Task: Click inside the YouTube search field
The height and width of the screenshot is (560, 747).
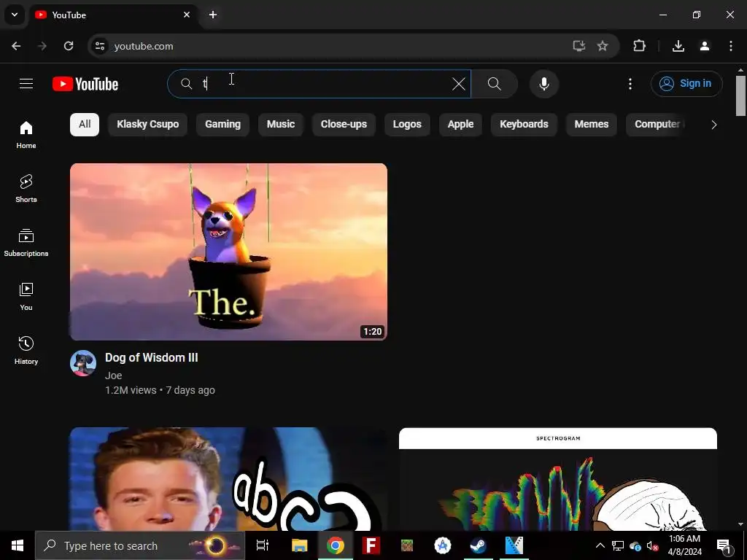Action: (320, 84)
